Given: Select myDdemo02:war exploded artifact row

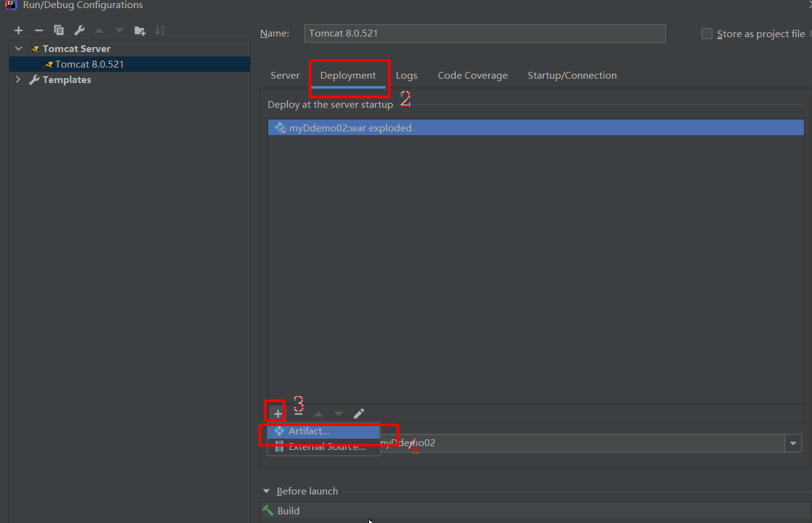Looking at the screenshot, I should (536, 128).
